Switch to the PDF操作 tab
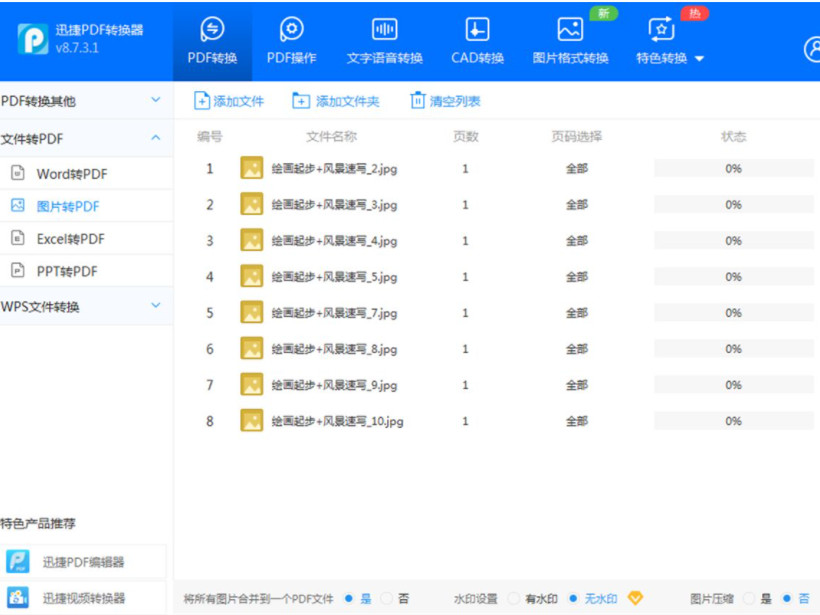Screen dimensions: 820x615 [291, 41]
